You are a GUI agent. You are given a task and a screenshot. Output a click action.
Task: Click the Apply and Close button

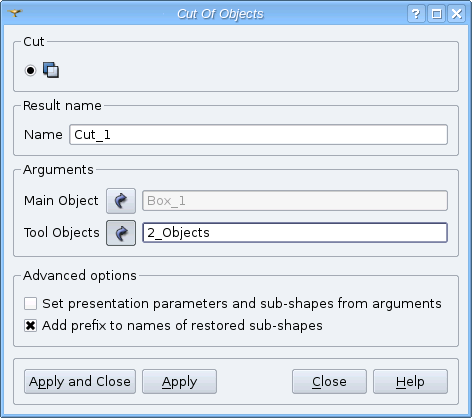coord(80,381)
